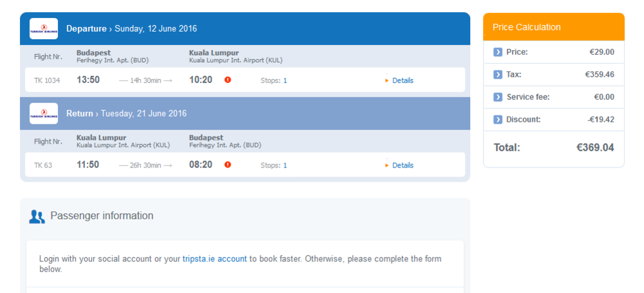This screenshot has width=644, height=293.
Task: Click red warning icon beside 08:20 arrival
Action: (x=227, y=165)
